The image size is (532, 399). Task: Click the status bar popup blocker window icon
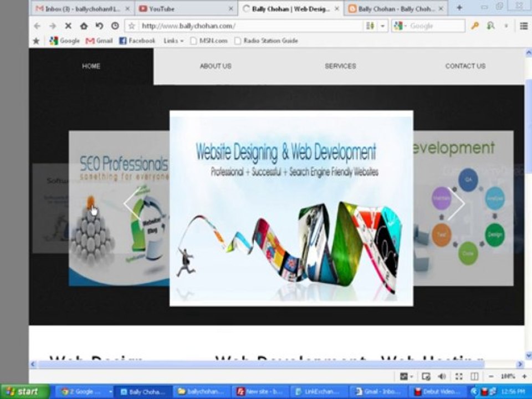pyautogui.click(x=426, y=376)
